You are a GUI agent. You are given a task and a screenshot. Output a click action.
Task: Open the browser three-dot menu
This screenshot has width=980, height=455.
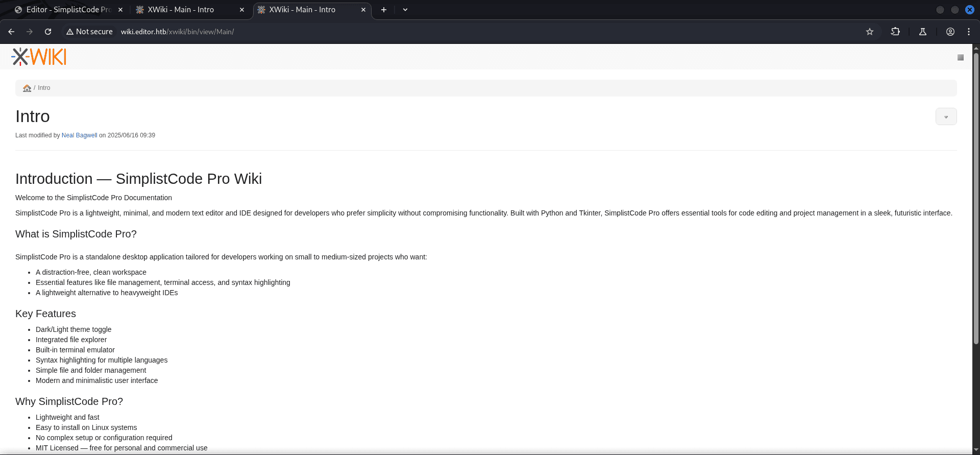(x=969, y=32)
